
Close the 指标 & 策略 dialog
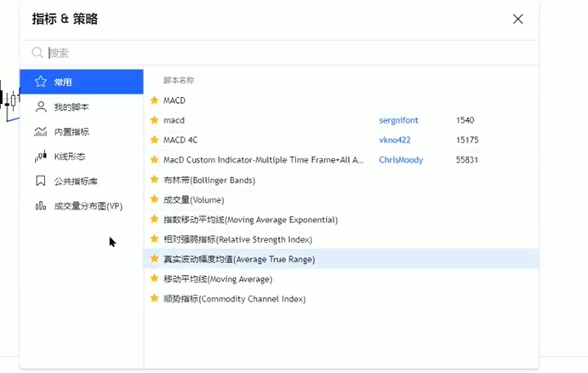[518, 19]
